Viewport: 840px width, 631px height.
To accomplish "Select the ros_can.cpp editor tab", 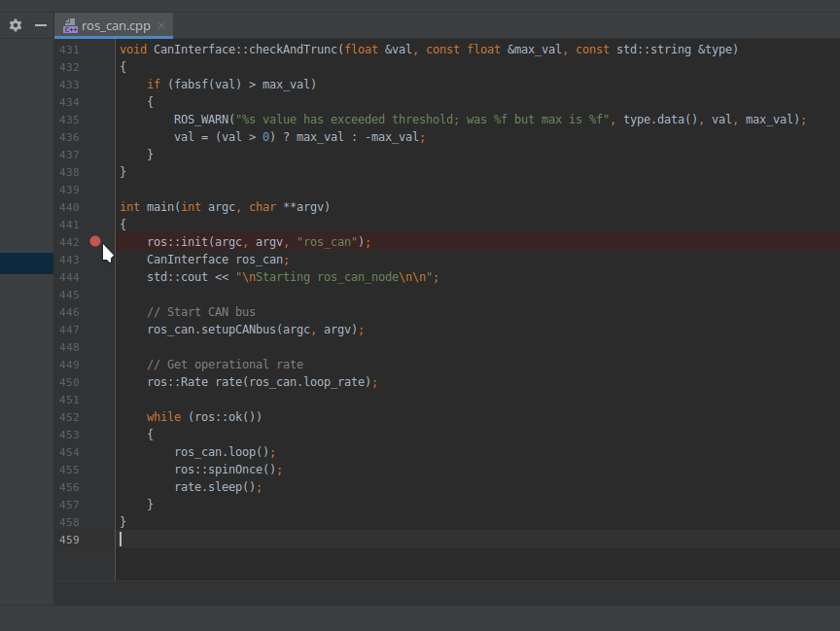I will coord(114,25).
